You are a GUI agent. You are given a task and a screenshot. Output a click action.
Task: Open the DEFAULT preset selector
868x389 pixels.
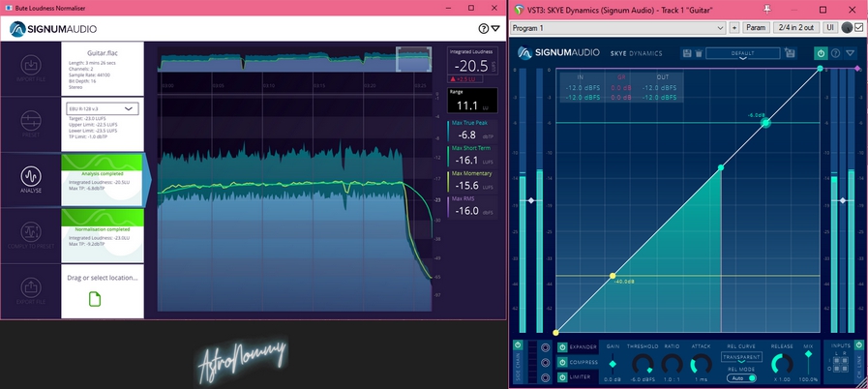(x=743, y=54)
